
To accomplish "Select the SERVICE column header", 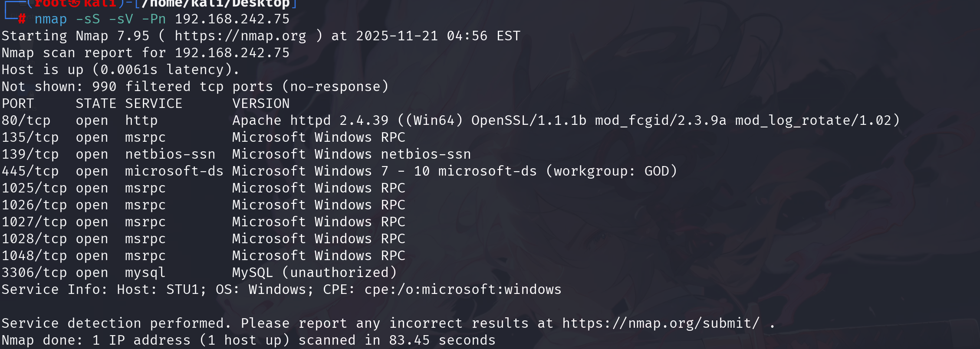I will tap(154, 104).
